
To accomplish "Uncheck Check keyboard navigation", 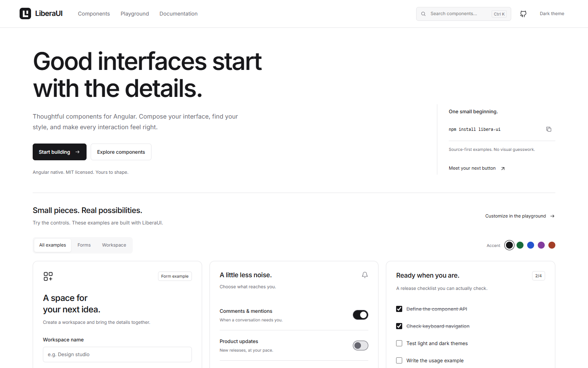I will coord(399,326).
